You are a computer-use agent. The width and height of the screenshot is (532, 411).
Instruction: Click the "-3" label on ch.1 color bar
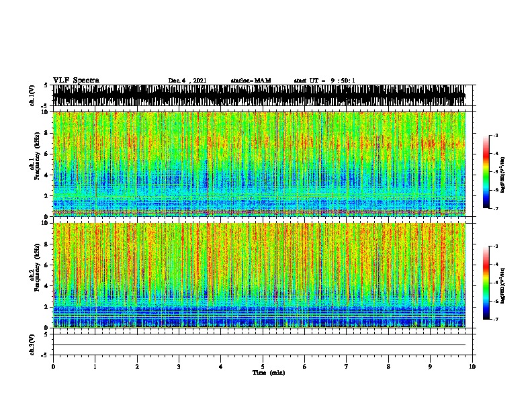click(495, 135)
